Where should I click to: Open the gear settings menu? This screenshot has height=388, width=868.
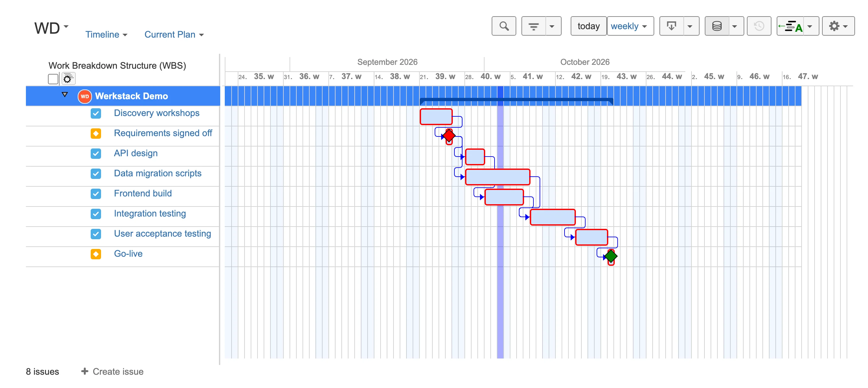[x=838, y=26]
